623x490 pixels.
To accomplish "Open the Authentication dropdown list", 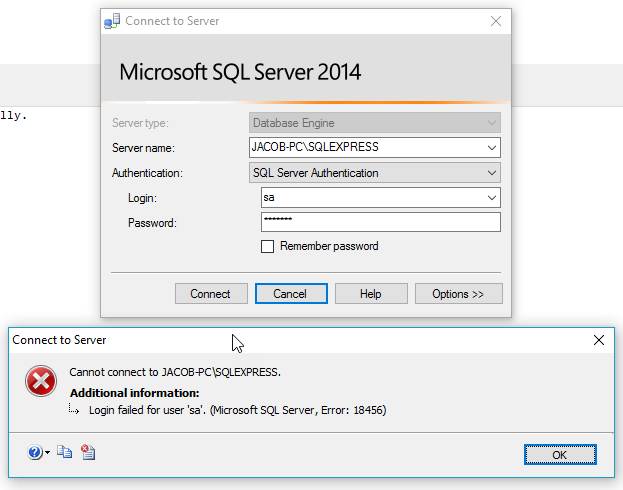I will [x=491, y=173].
